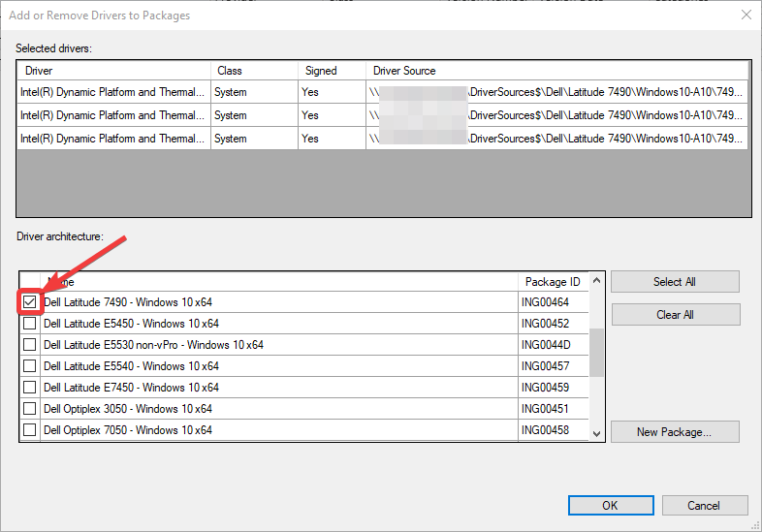Click Package ID ING00464

pyautogui.click(x=545, y=302)
